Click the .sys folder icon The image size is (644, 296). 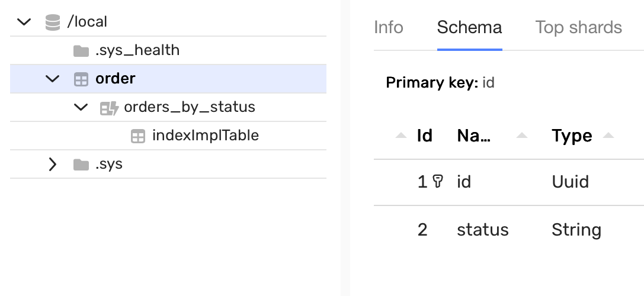81,164
